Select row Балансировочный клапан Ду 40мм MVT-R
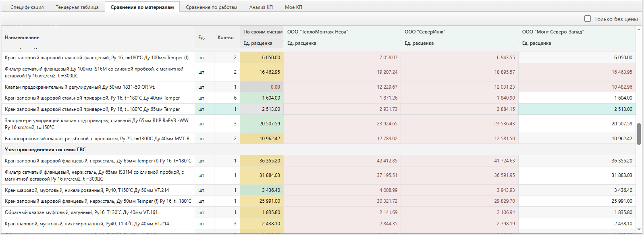Viewport: 644px width, 235px height. (318, 139)
